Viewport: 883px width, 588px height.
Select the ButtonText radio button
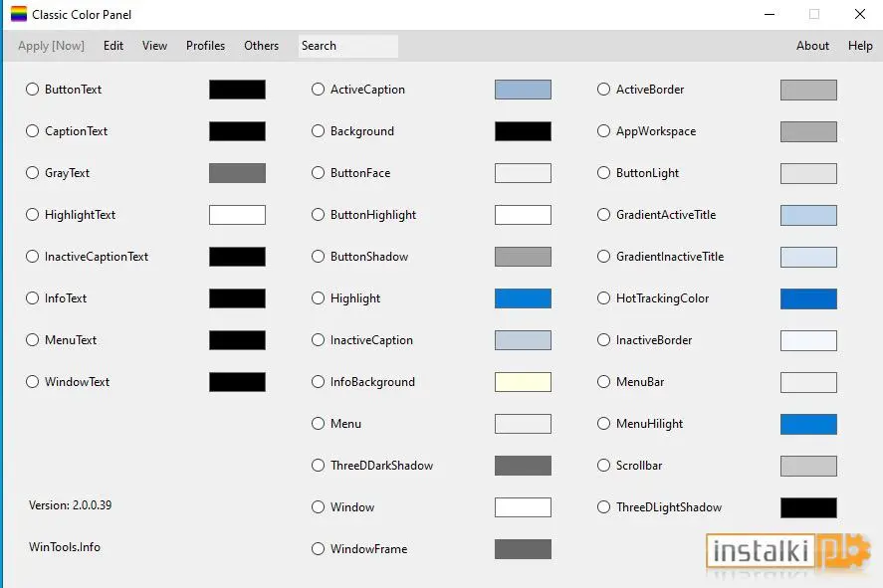(32, 89)
